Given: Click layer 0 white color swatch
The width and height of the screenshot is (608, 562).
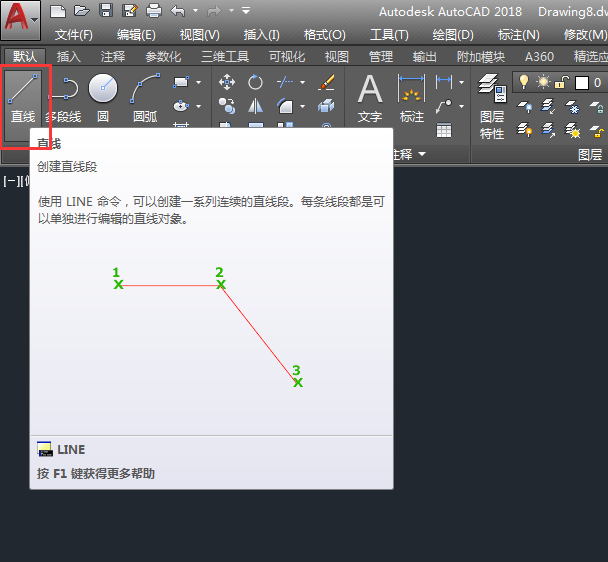Looking at the screenshot, I should coord(582,83).
